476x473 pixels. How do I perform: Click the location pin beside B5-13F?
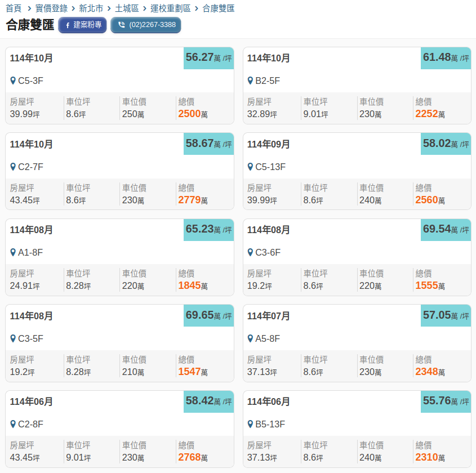[x=250, y=424]
